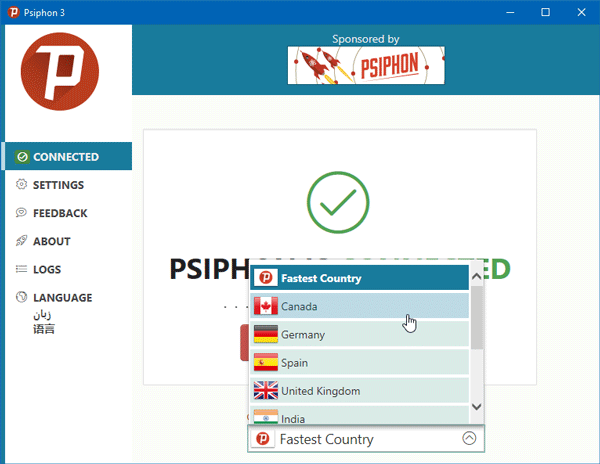Click the Sponsored by text

(x=365, y=39)
